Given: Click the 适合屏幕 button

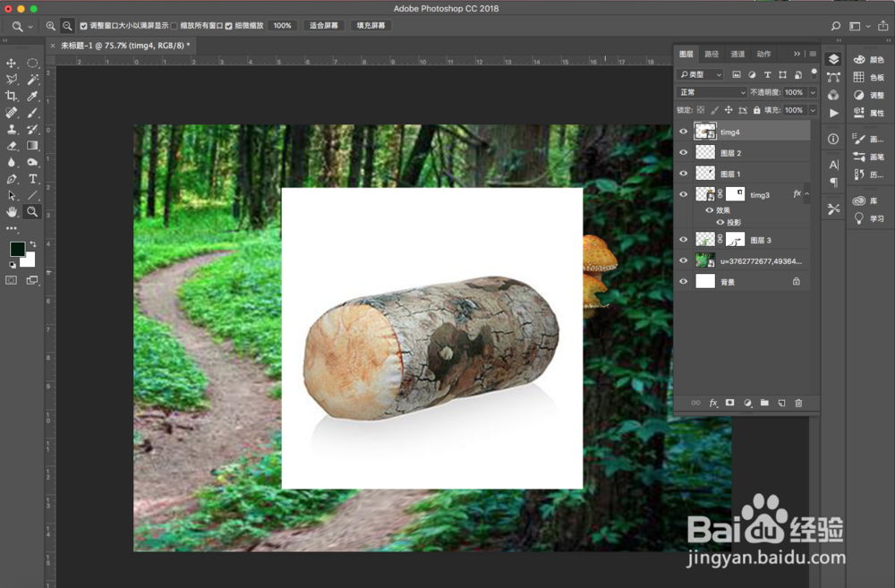Looking at the screenshot, I should [324, 26].
